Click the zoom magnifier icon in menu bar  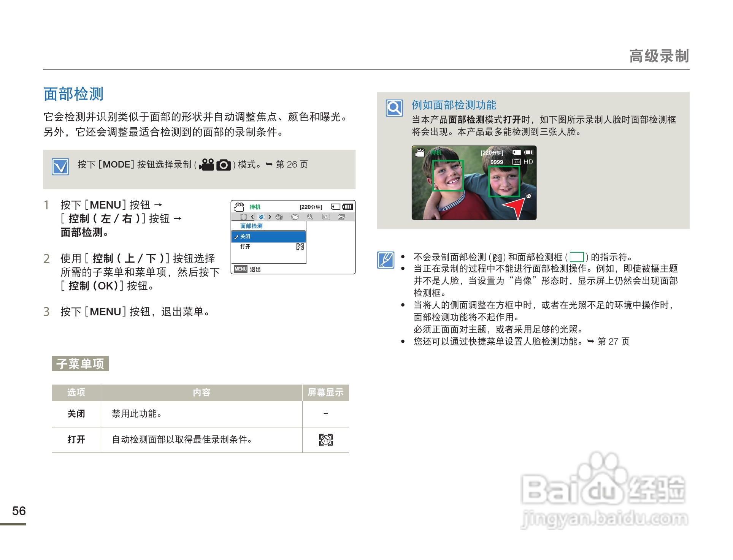click(x=310, y=217)
